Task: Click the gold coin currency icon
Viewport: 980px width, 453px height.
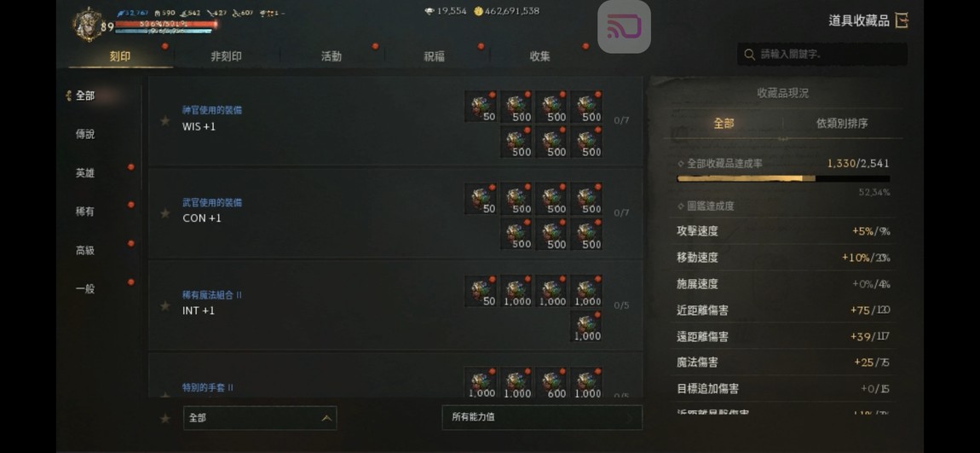Action: coord(478,11)
